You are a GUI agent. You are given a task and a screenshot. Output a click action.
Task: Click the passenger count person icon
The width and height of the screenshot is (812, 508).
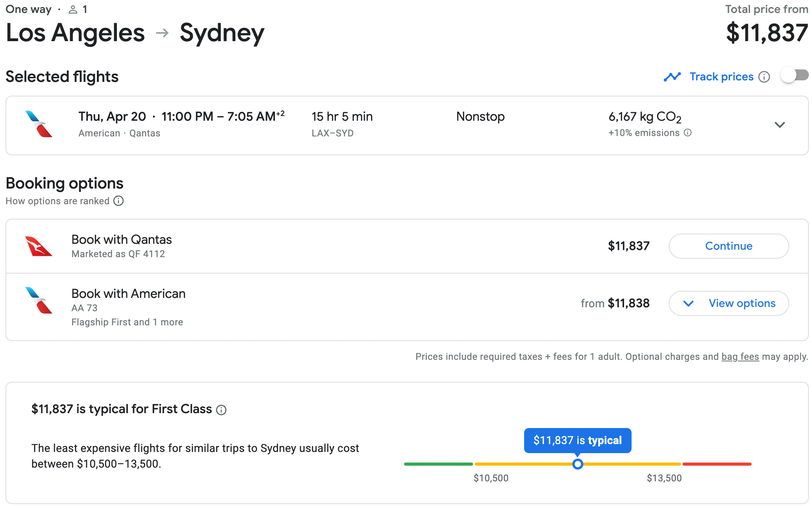(x=73, y=9)
